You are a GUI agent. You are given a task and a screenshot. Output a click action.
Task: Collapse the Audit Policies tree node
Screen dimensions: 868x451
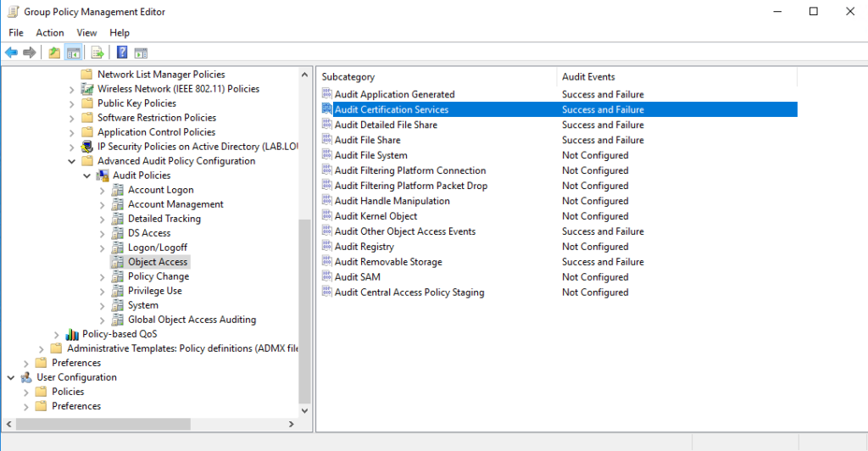tap(87, 175)
